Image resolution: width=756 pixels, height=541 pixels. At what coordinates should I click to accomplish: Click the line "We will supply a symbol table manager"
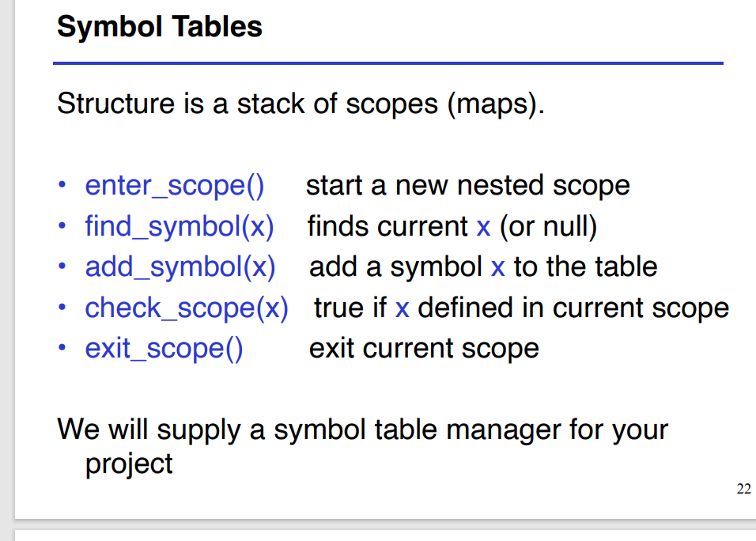[363, 430]
